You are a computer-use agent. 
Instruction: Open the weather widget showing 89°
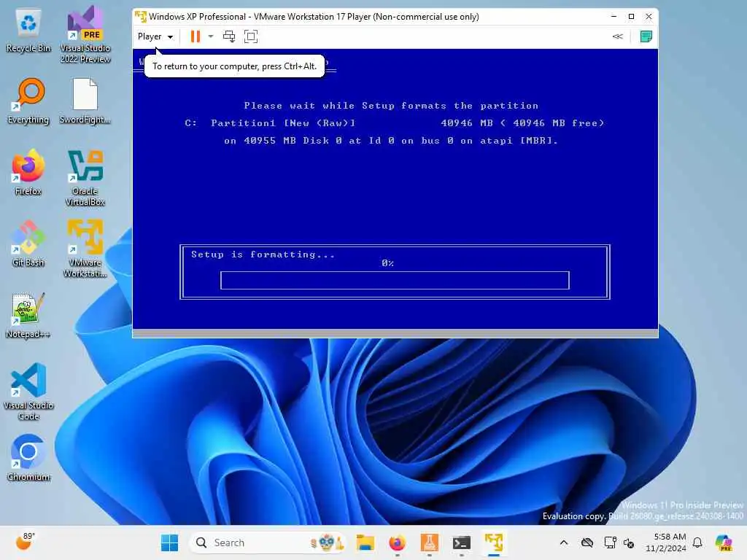pos(26,542)
